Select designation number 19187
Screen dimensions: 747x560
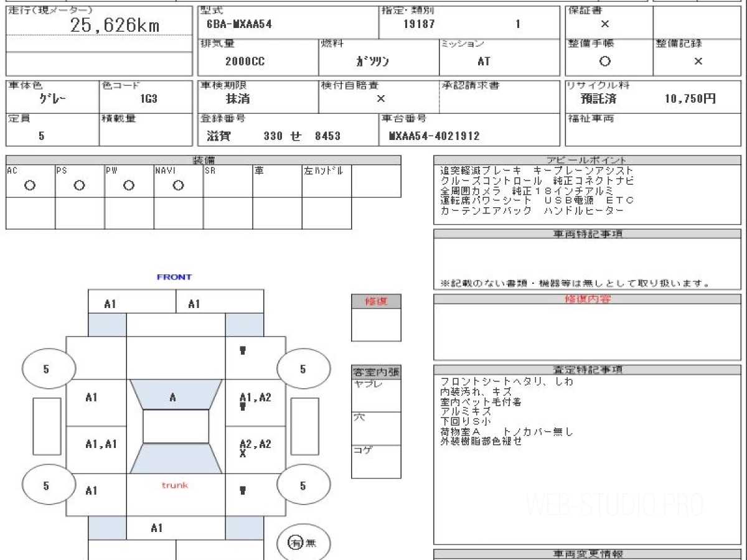(x=419, y=25)
